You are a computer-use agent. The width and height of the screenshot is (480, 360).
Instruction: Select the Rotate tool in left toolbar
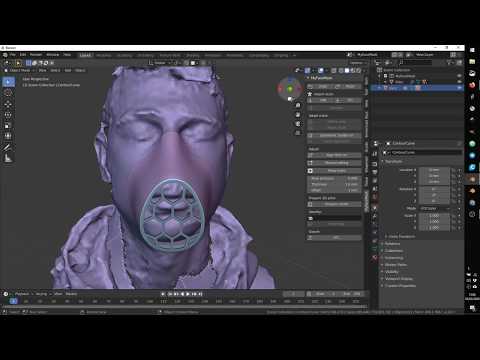8,115
